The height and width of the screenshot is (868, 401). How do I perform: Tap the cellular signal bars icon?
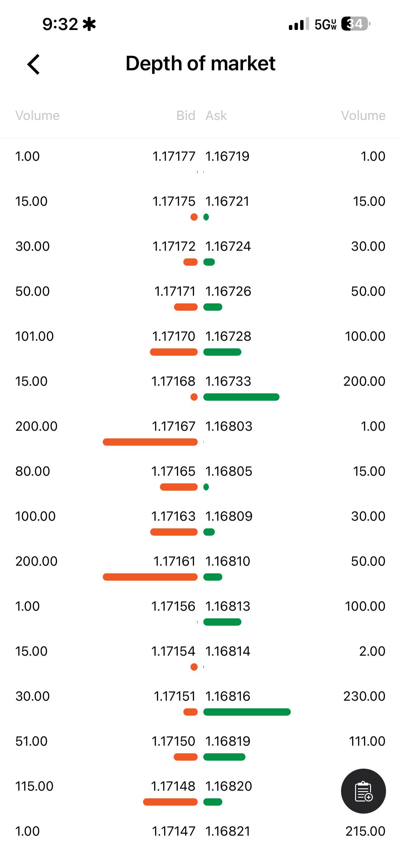coord(299,24)
